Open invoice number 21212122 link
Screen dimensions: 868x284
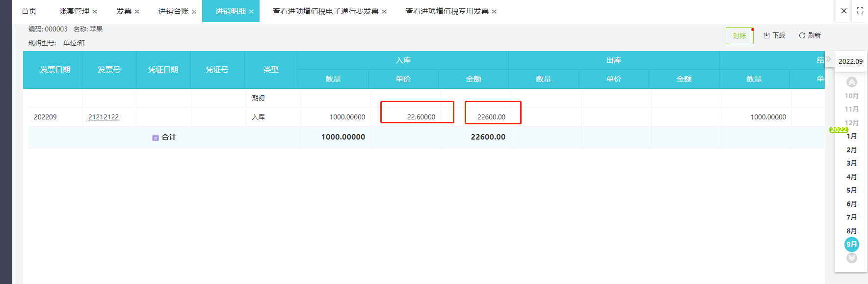tap(104, 117)
